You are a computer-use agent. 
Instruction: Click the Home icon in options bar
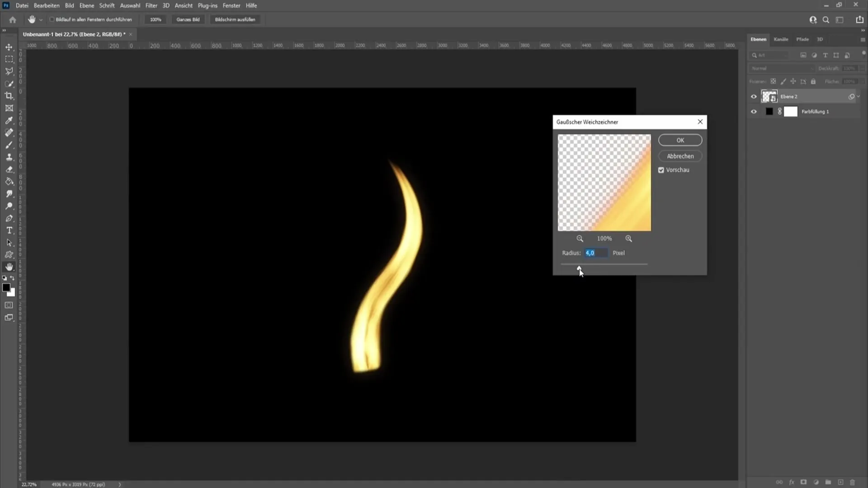click(13, 19)
